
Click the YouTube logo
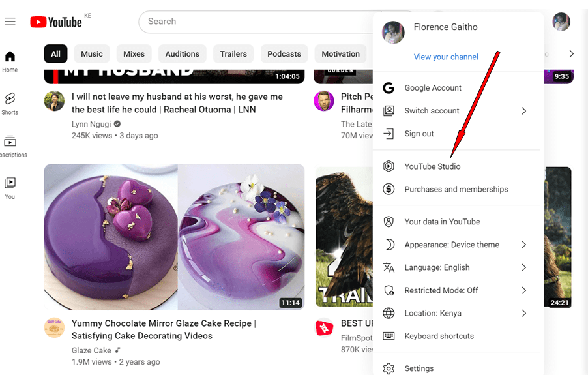(x=56, y=22)
